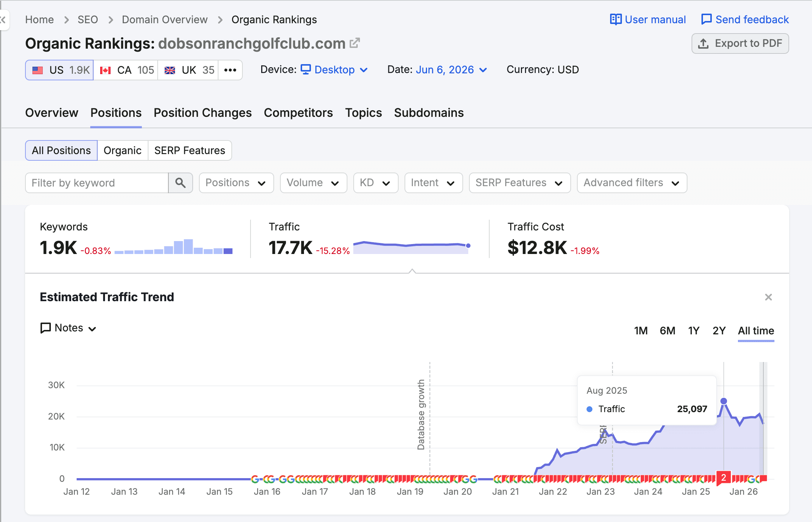This screenshot has width=812, height=522.
Task: Click Export to PDF button
Action: tap(740, 43)
